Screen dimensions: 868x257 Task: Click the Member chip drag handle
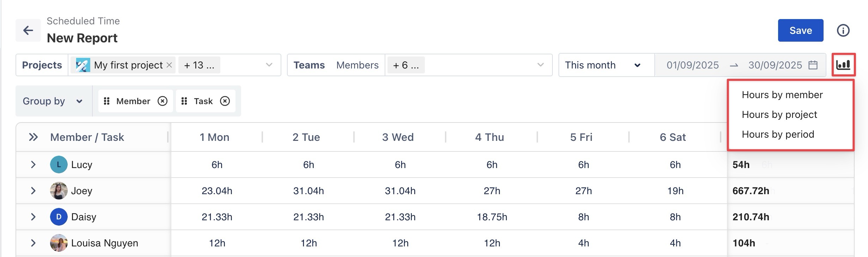[106, 101]
